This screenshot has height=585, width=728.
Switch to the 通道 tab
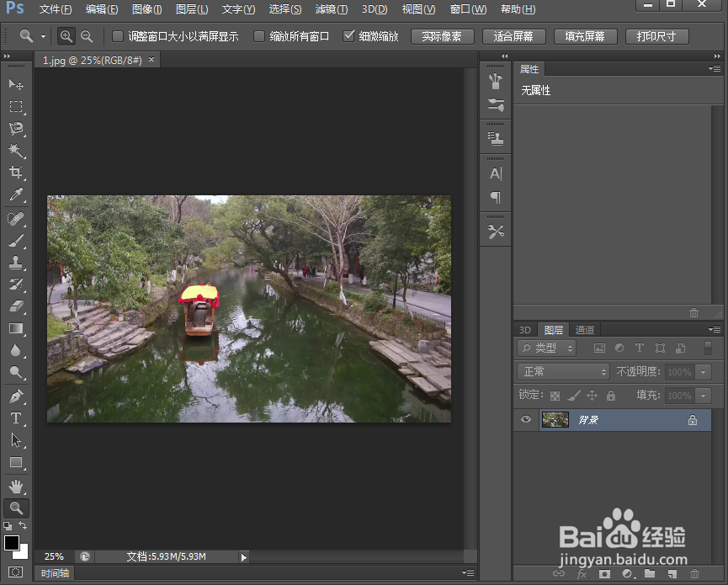coord(585,330)
